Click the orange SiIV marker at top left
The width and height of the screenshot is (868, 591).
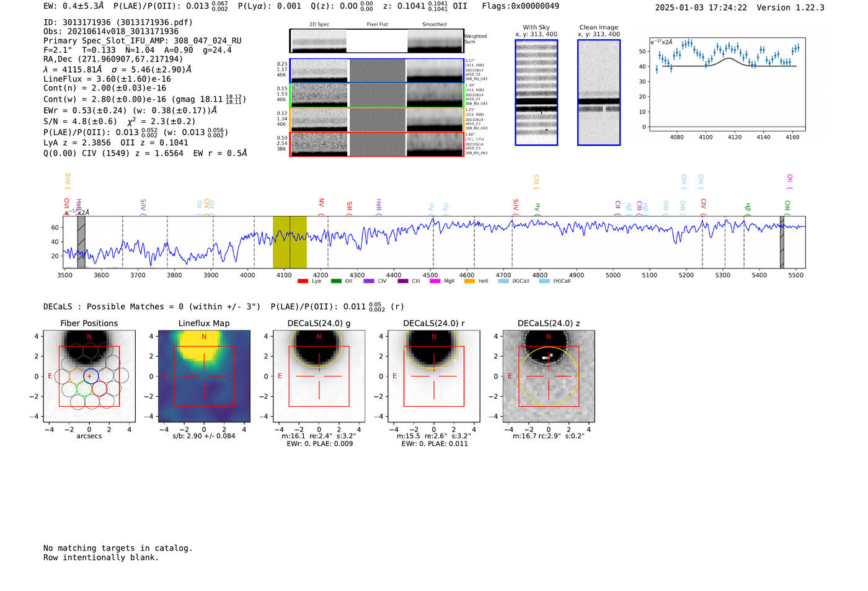coord(67,181)
